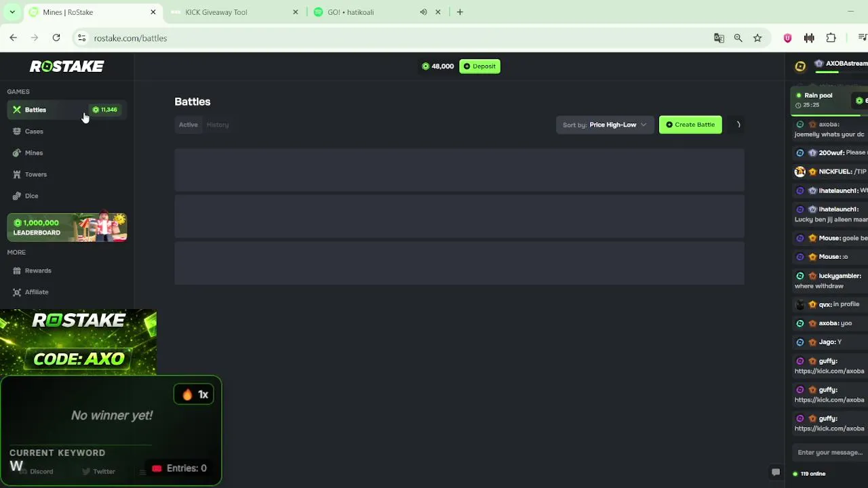
Task: Click the Affiliate people icon
Action: (x=16, y=292)
